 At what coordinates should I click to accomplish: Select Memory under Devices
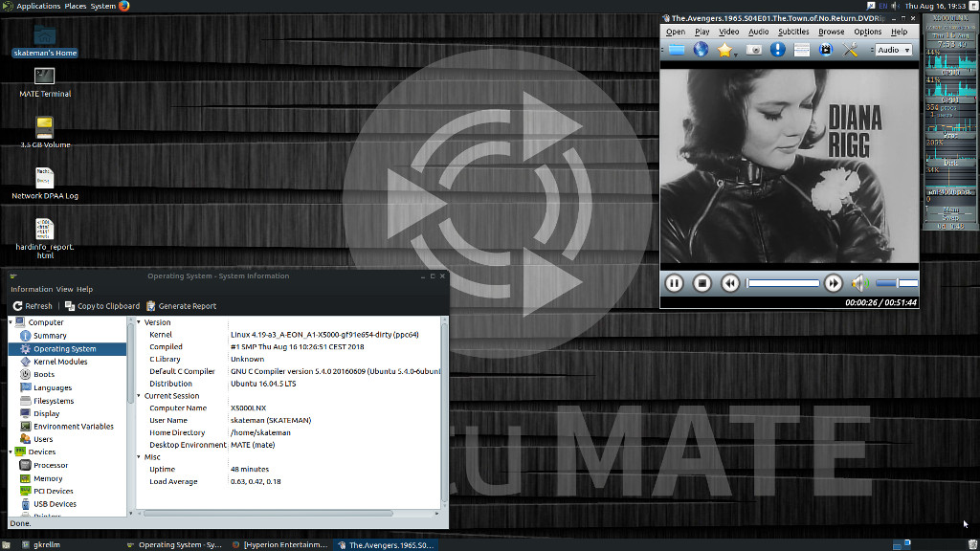(48, 478)
